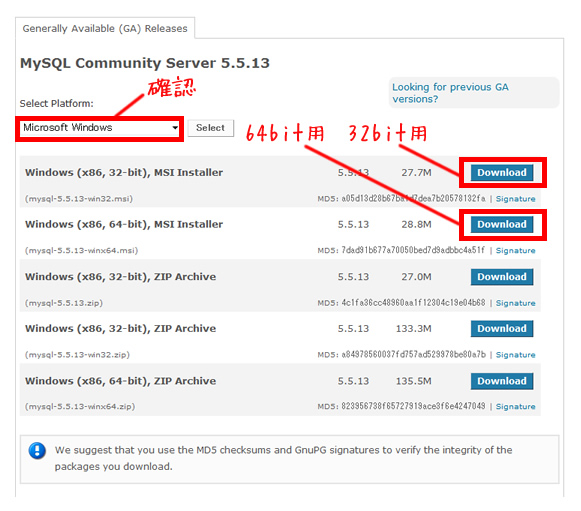
Task: Click the MD5 checksum for mysql-5.5.13-winx64.msi
Action: tap(413, 250)
